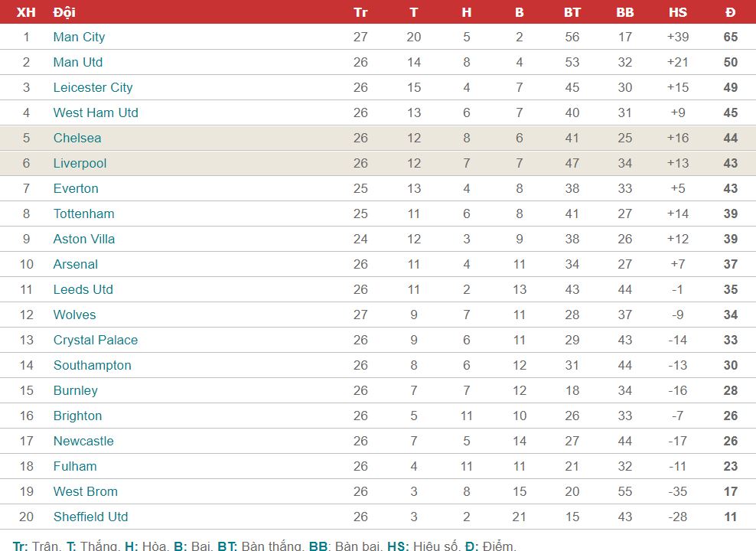Open the Everton team page
Image resolution: width=756 pixels, height=551 pixels.
76,188
